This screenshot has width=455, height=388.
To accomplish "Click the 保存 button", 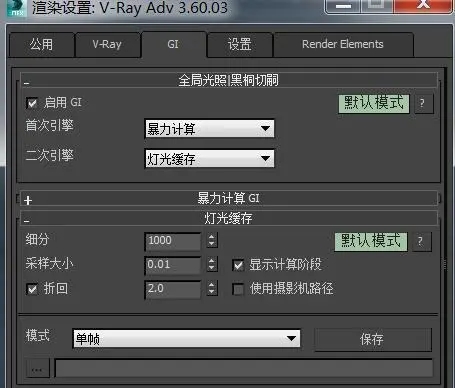I will (x=373, y=340).
